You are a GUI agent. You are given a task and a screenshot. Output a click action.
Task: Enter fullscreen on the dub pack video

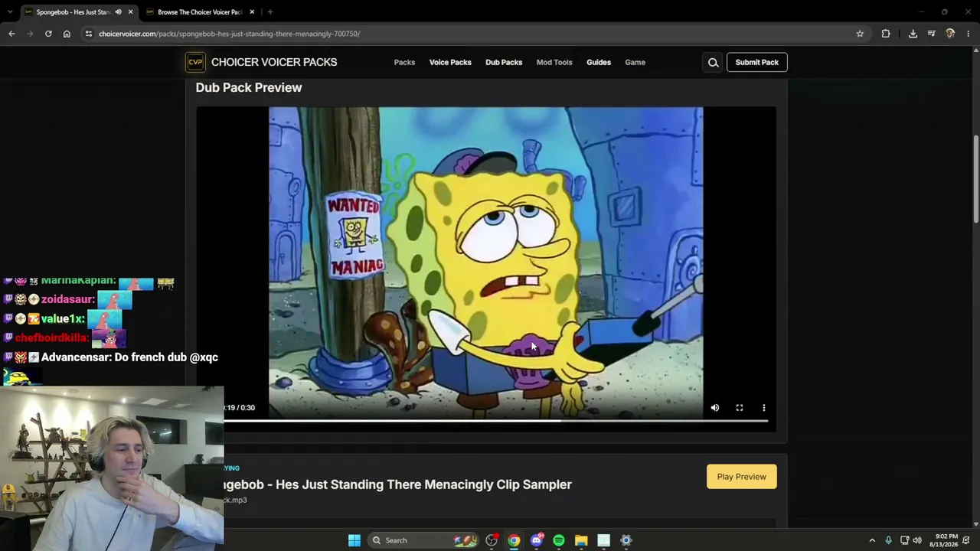pyautogui.click(x=740, y=408)
